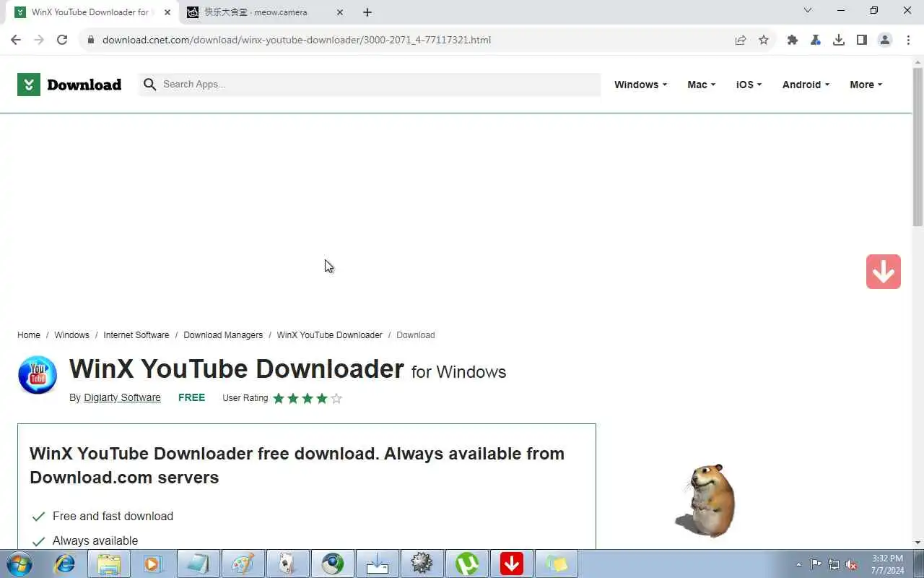Screen dimensions: 924x578
Task: Click the scrollbar down arrow
Action: [x=918, y=542]
